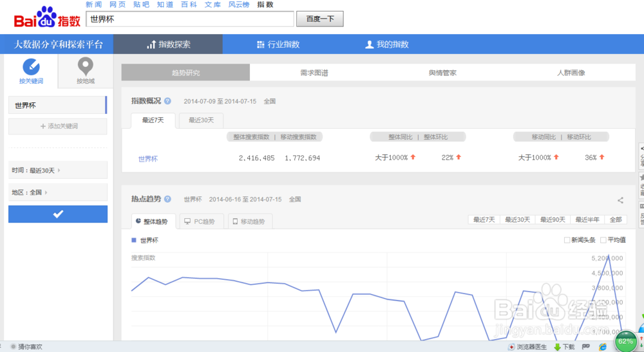Viewport: 644px width, 352px height.
Task: Open the 贴吧 top link
Action: [141, 5]
